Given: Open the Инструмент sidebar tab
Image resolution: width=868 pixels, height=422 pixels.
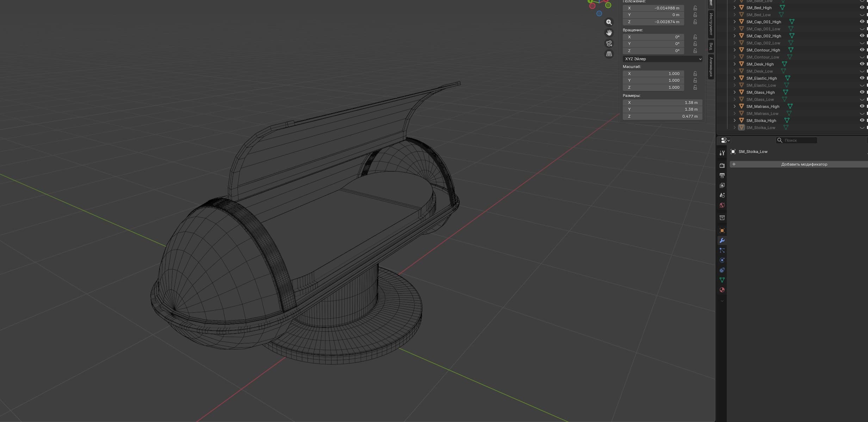Looking at the screenshot, I should 711,24.
